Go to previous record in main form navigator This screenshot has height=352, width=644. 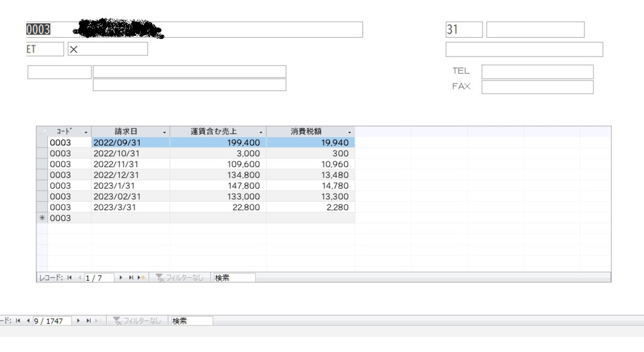tap(28, 321)
